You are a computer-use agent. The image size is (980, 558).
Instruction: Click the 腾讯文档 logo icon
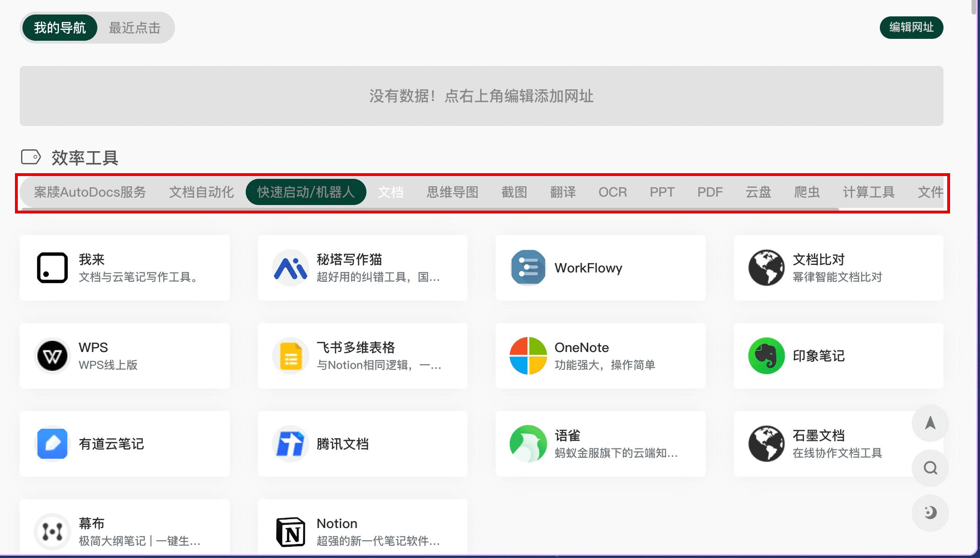click(x=290, y=444)
